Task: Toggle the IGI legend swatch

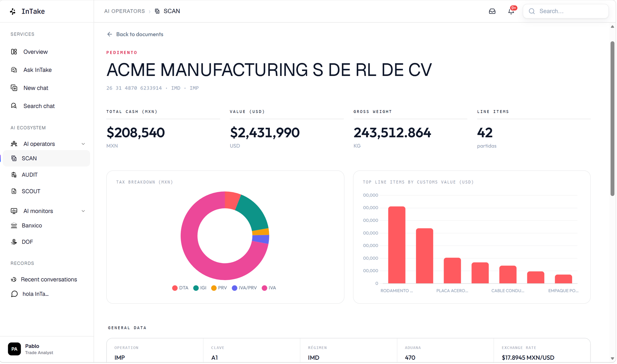Action: 196,288
